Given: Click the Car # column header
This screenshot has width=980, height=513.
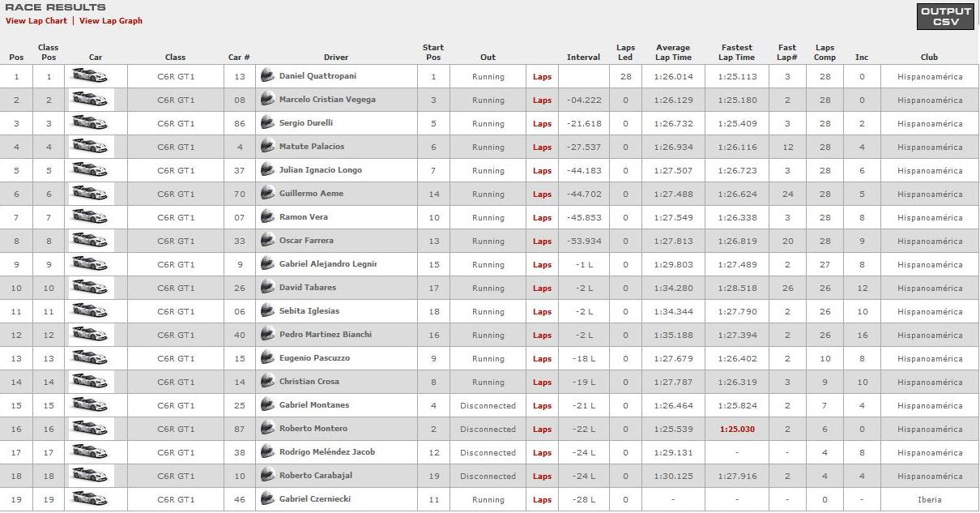Looking at the screenshot, I should [x=239, y=58].
